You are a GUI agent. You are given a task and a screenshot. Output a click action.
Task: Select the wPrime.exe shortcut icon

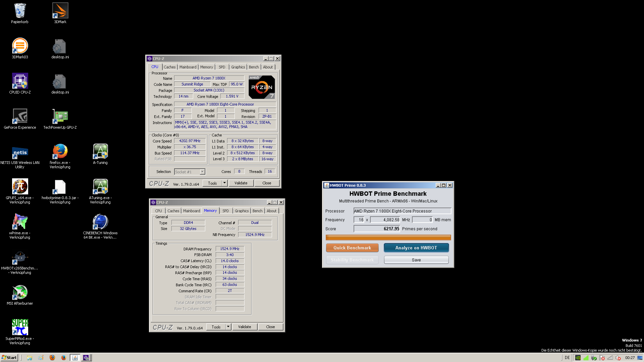pos(20,227)
